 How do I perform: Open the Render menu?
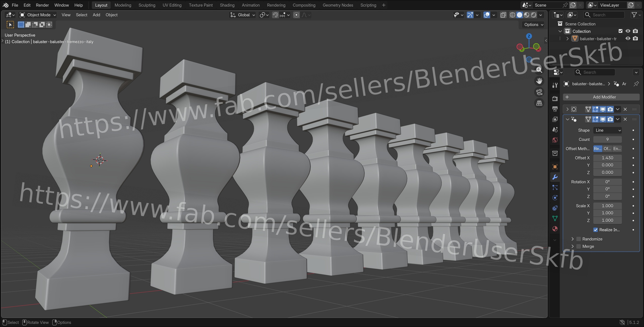click(x=42, y=5)
